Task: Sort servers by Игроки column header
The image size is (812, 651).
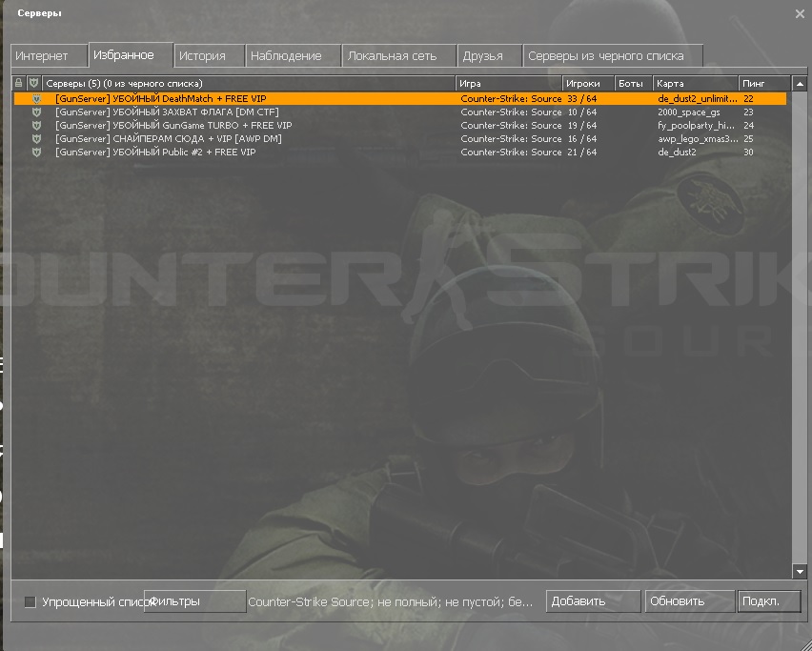Action: pos(587,84)
